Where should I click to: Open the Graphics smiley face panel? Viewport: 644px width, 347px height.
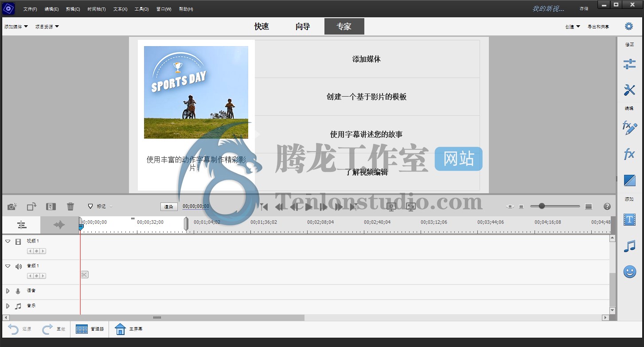click(629, 272)
